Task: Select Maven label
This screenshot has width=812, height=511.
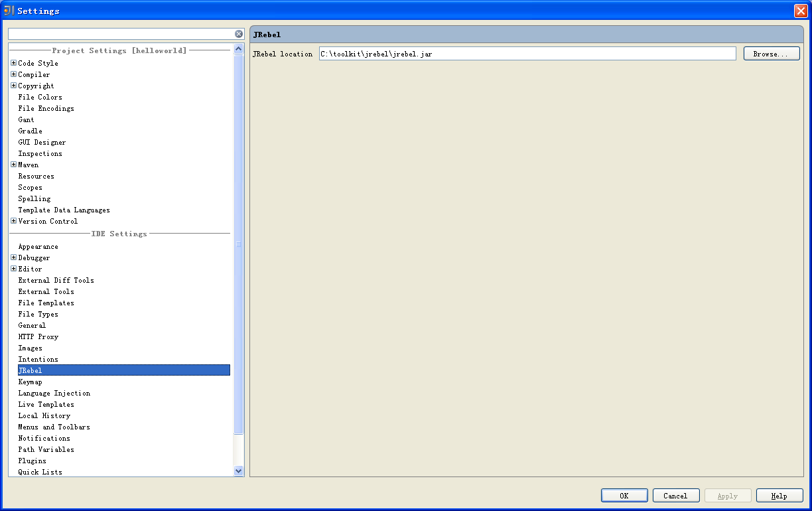Action: pyautogui.click(x=29, y=165)
